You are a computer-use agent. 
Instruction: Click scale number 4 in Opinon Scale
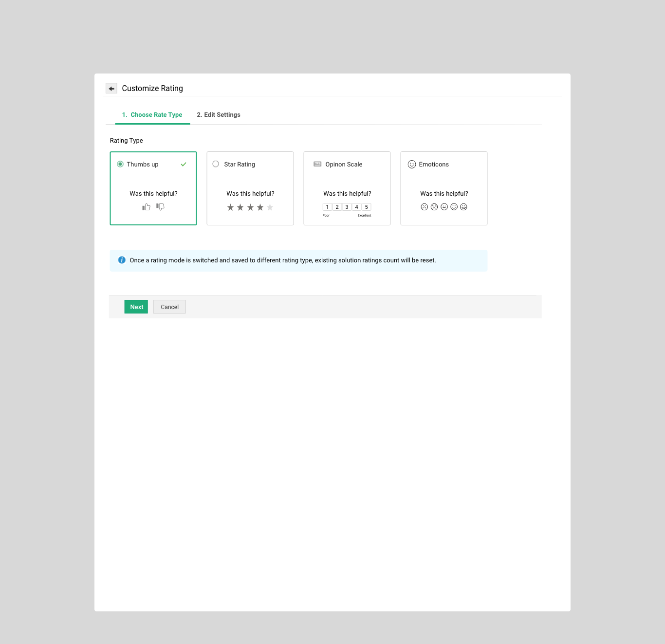pos(357,207)
